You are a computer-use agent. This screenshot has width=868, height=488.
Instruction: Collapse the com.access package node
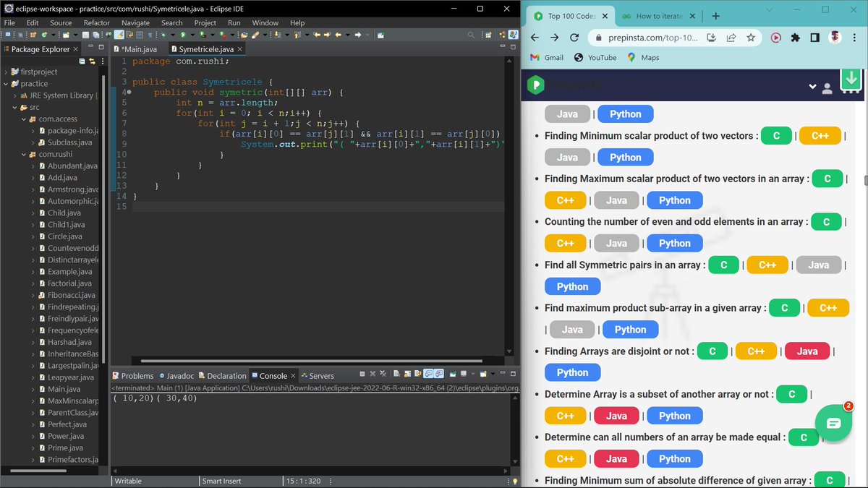pos(23,119)
